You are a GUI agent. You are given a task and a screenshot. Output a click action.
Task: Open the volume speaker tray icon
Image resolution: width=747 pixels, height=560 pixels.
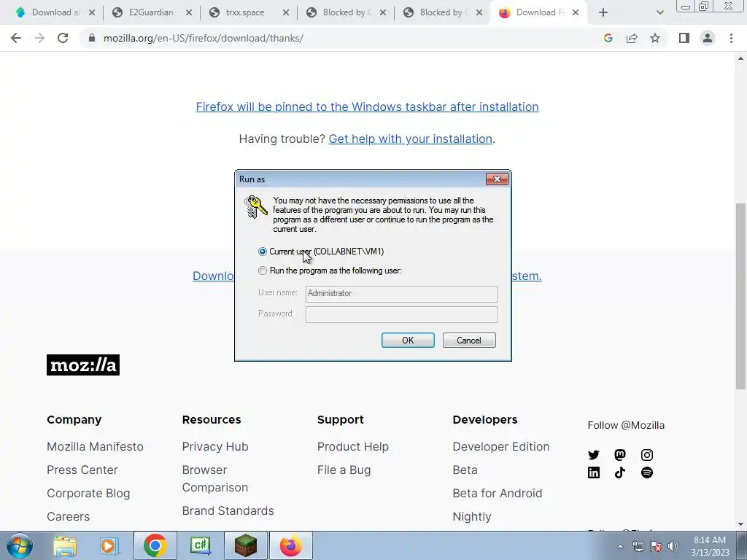(x=673, y=546)
